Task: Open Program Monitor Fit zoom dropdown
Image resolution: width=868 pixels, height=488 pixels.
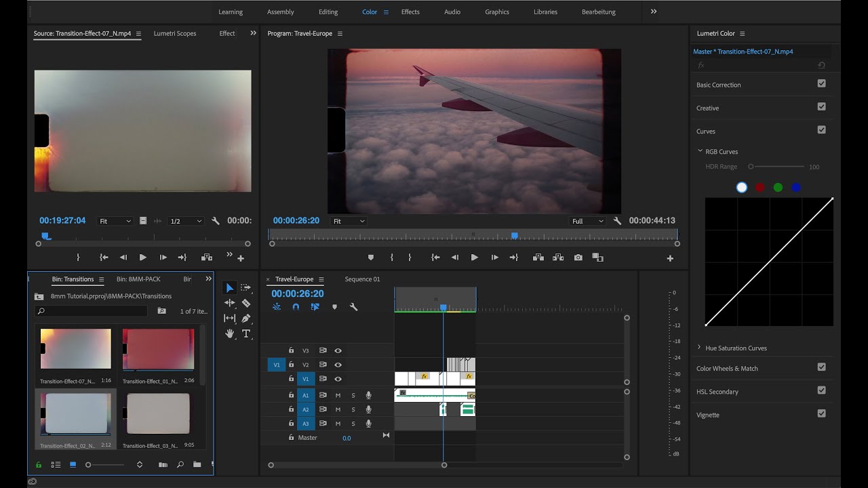Action: tap(349, 221)
